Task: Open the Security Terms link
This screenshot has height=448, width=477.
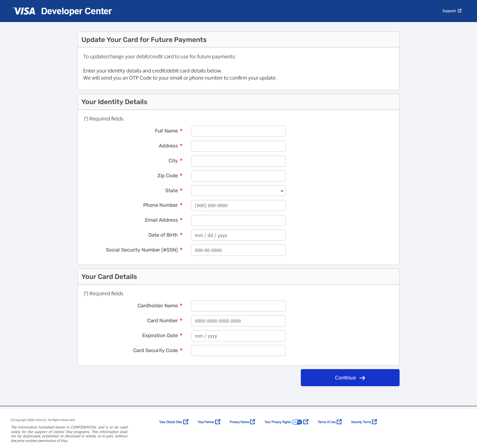Action: pyautogui.click(x=361, y=422)
